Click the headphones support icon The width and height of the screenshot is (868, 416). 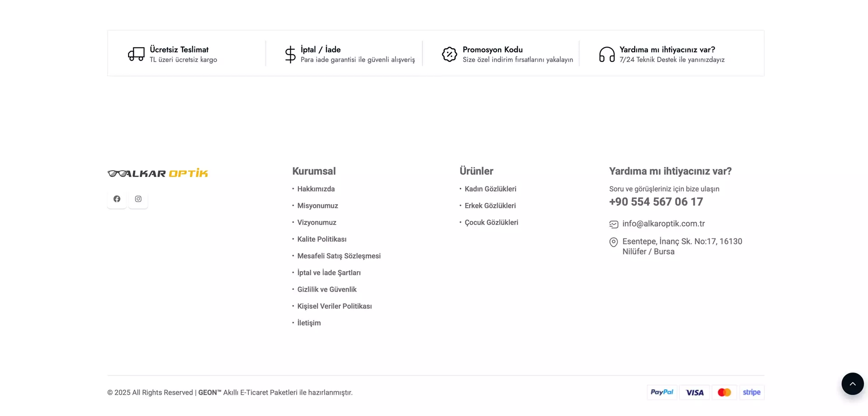pos(607,54)
